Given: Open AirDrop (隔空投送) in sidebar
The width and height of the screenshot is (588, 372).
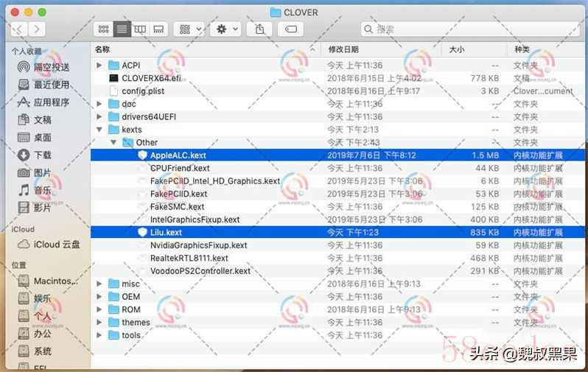Looking at the screenshot, I should tap(44, 67).
